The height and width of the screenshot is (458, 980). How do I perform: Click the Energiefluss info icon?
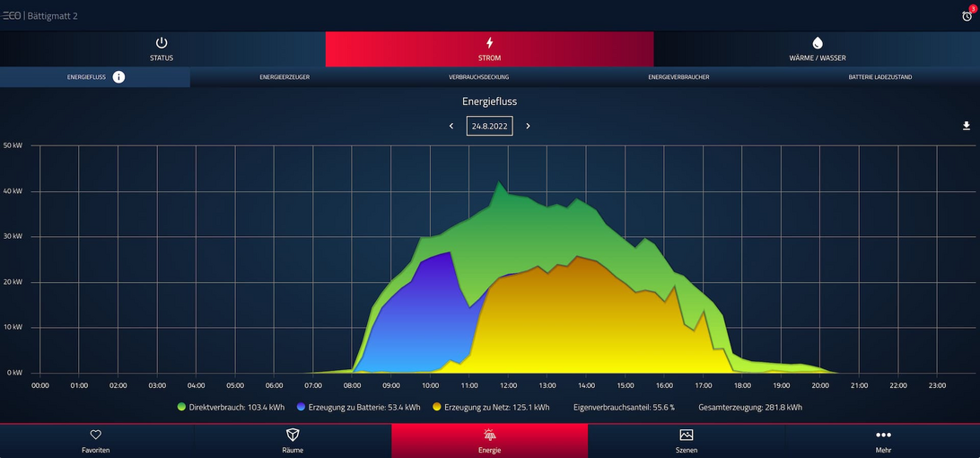(118, 77)
